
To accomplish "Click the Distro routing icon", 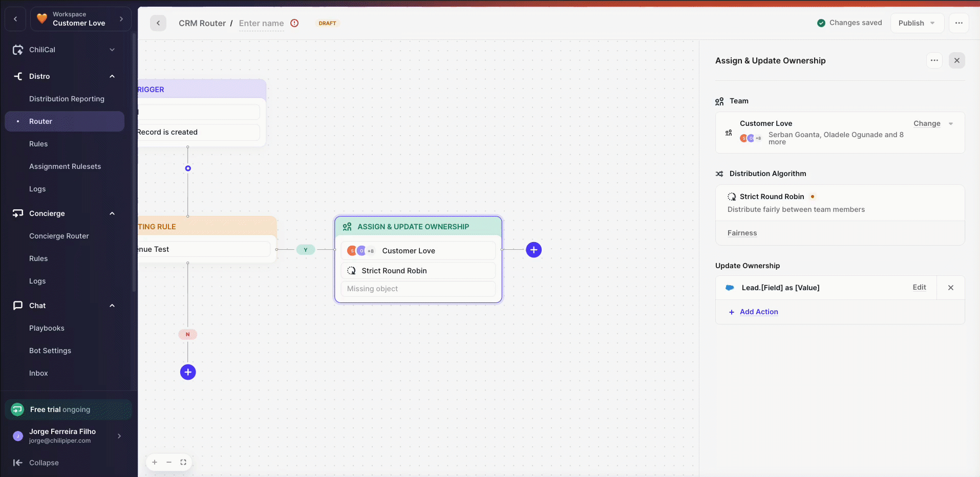I will (18, 76).
